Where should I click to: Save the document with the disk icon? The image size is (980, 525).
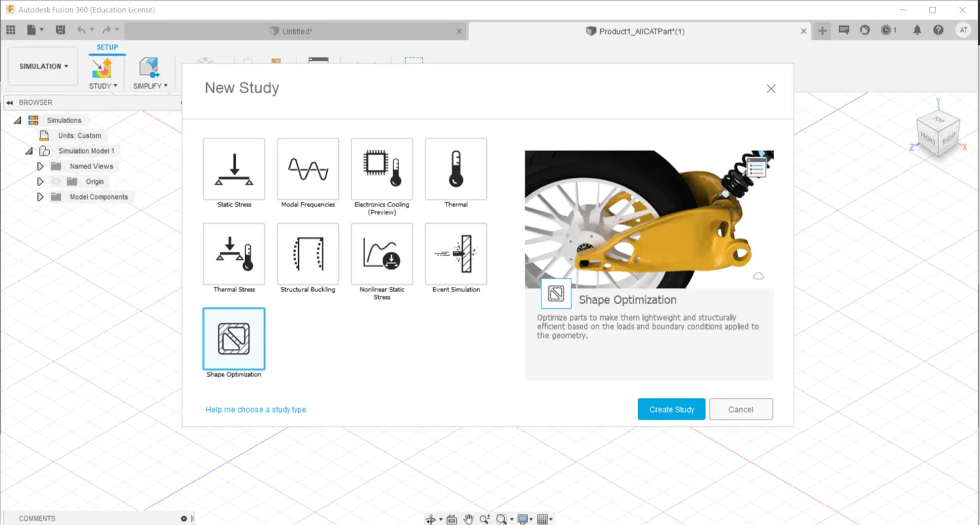coord(60,30)
